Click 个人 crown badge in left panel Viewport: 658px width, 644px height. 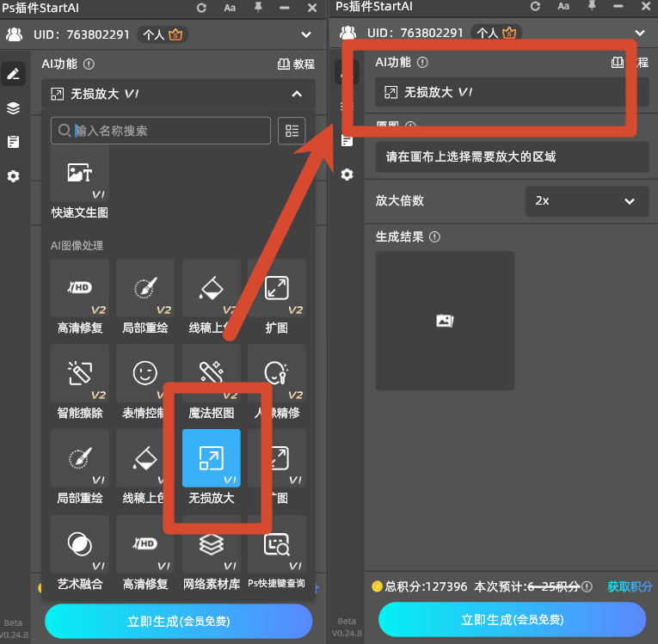click(x=163, y=34)
